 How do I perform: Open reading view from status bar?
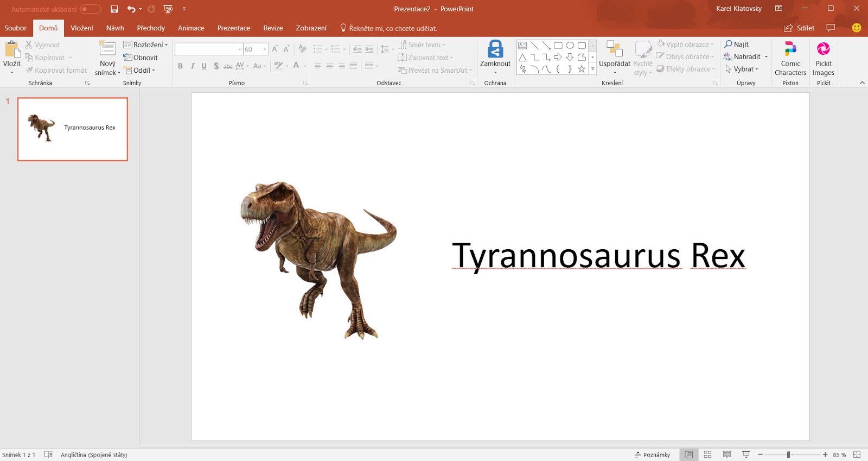point(727,454)
